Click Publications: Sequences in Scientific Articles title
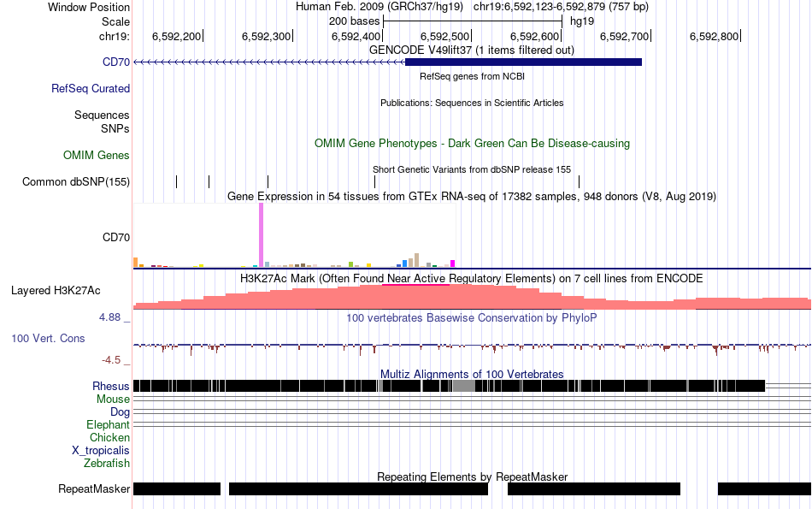 [472, 104]
